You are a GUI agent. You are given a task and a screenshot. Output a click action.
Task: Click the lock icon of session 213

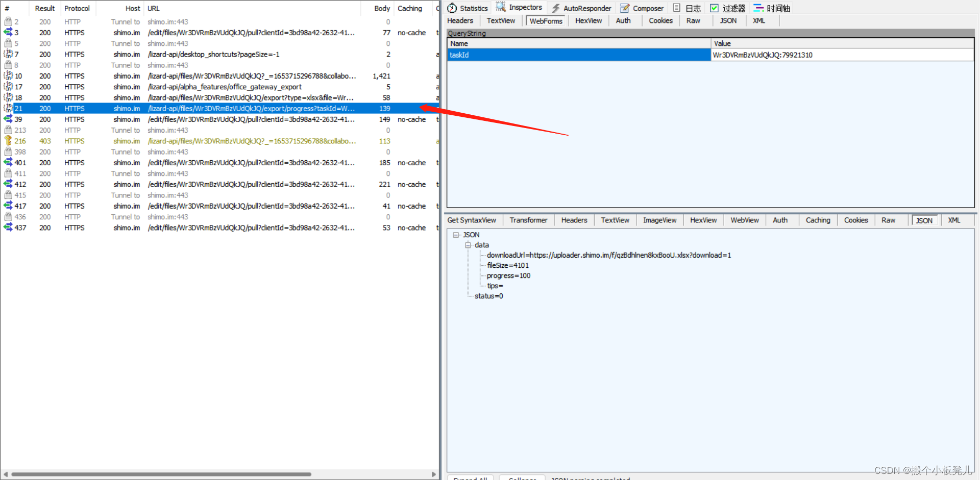(x=8, y=130)
